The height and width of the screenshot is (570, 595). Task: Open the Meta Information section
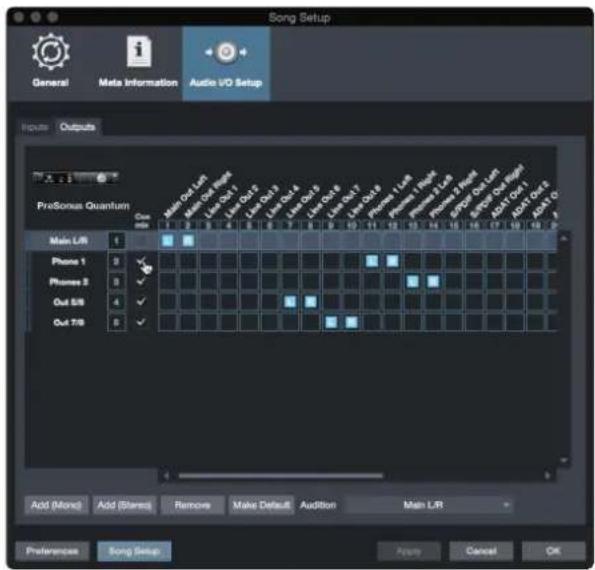click(x=138, y=61)
